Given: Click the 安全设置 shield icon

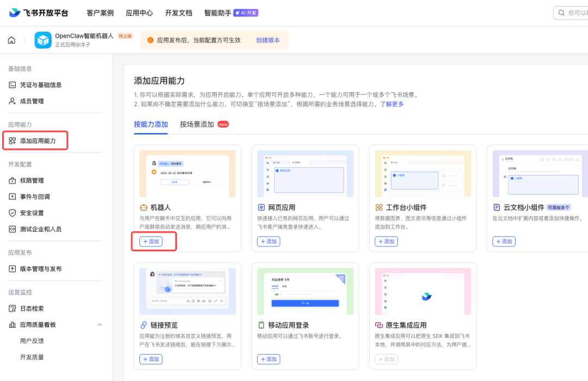Looking at the screenshot, I should tap(13, 213).
